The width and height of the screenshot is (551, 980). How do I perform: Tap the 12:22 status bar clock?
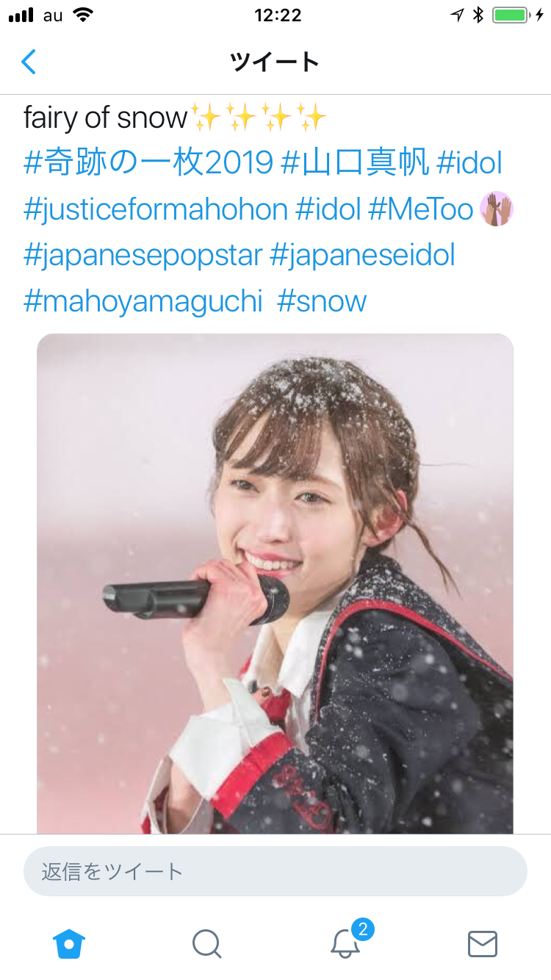pos(278,15)
